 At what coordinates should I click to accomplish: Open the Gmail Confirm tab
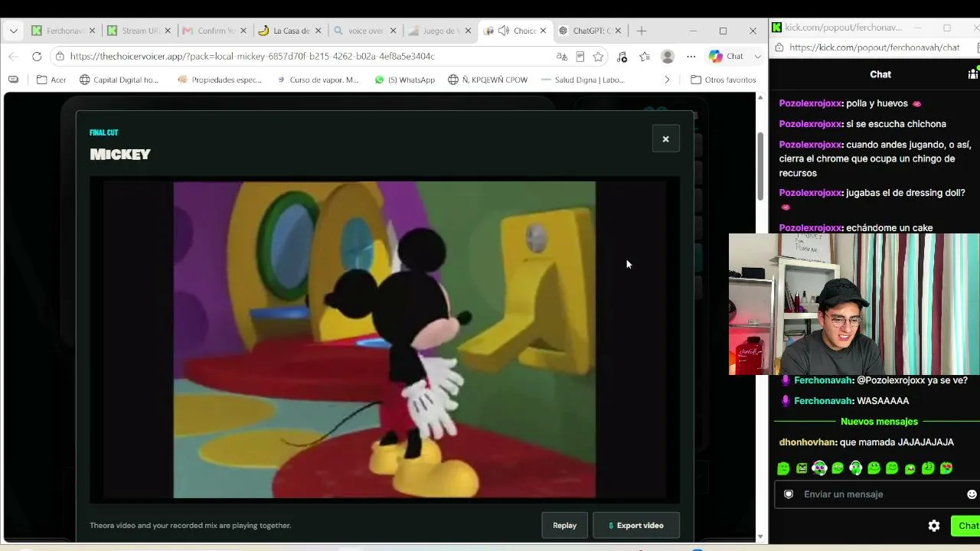point(214,31)
